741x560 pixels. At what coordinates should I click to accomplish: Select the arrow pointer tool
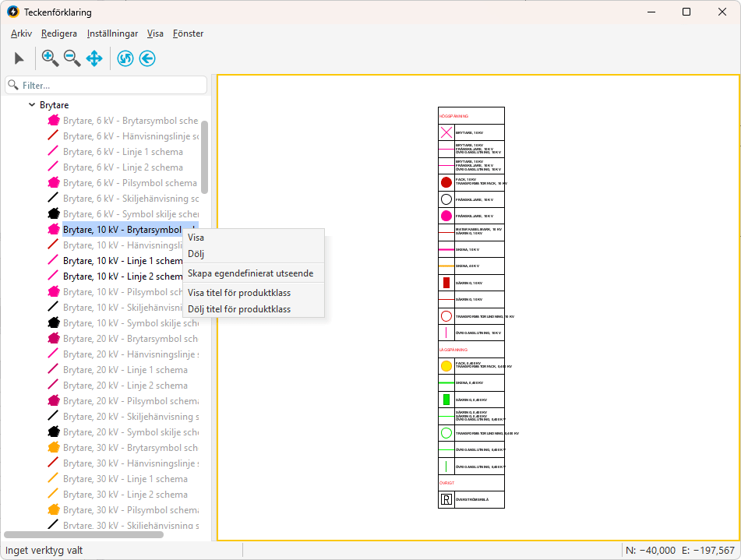tap(19, 58)
